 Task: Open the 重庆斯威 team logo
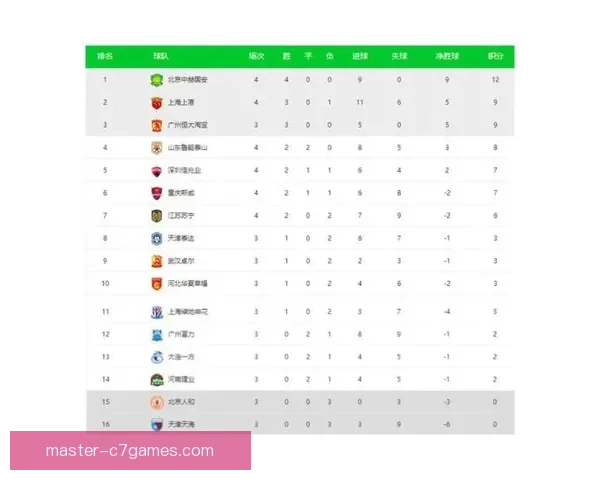point(156,193)
